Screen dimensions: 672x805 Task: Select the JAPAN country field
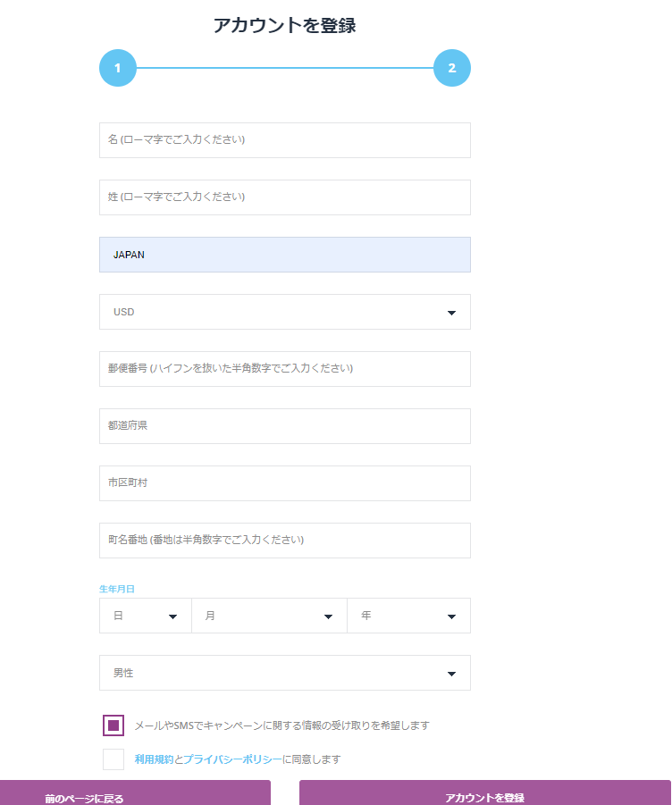tap(284, 255)
